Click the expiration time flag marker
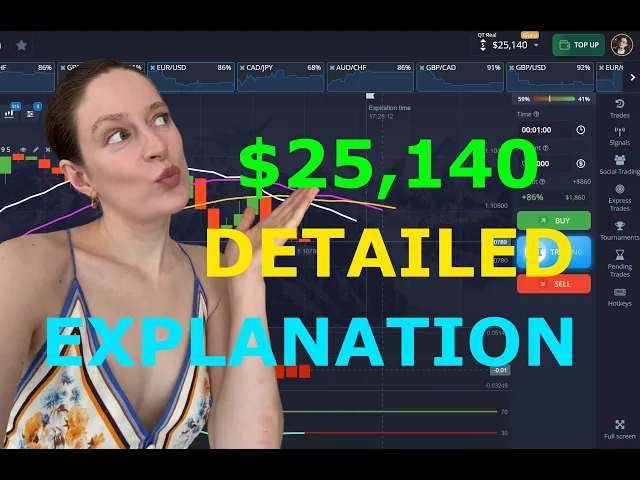640x480 pixels. [x=370, y=96]
